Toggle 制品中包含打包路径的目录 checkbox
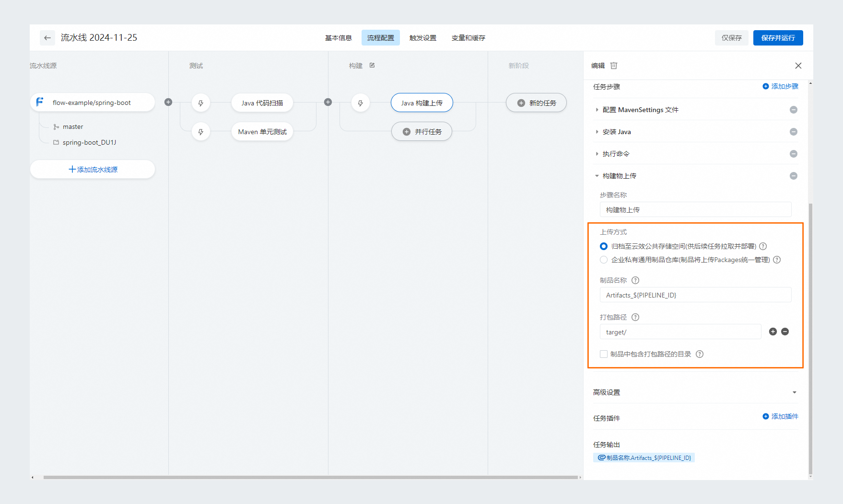843x504 pixels. pyautogui.click(x=604, y=354)
